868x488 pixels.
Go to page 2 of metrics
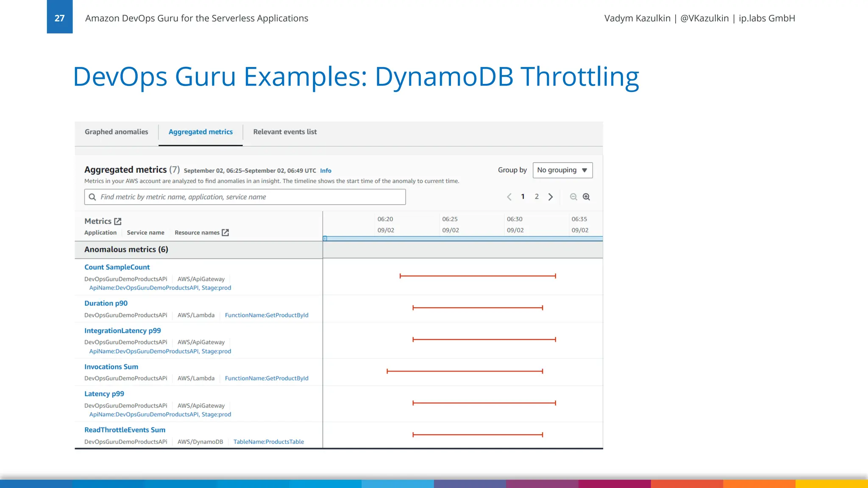pos(537,197)
